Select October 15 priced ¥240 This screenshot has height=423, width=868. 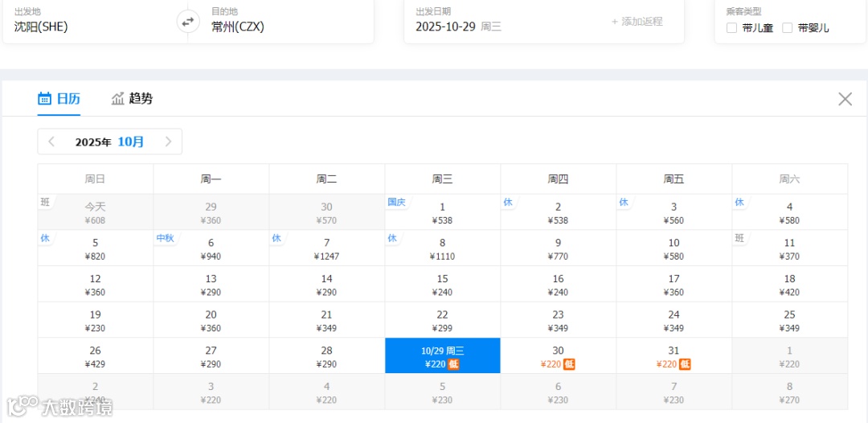click(x=443, y=284)
